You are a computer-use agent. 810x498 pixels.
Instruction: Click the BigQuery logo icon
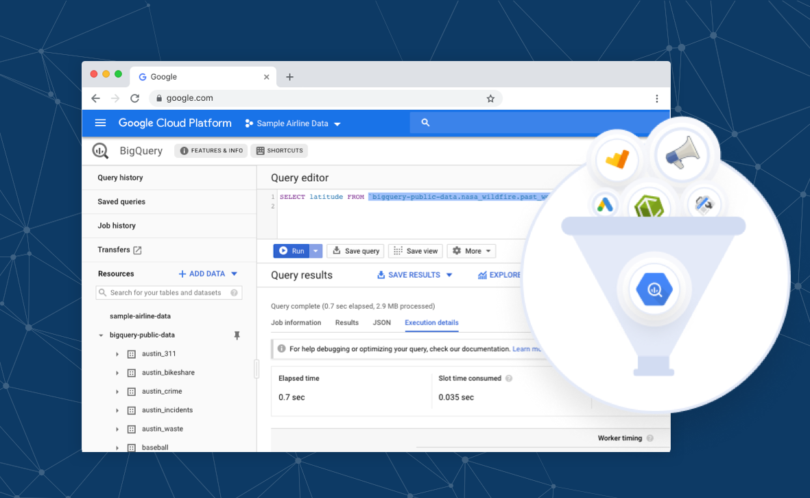[100, 151]
